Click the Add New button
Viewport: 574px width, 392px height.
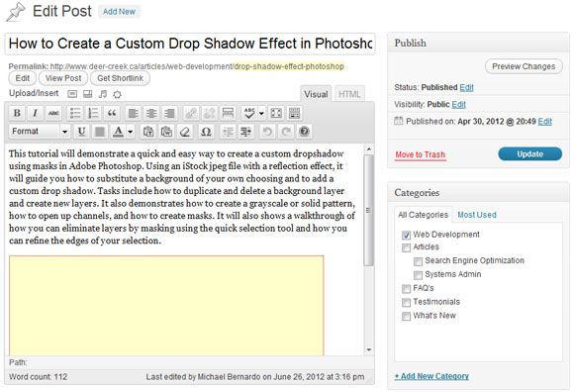tap(119, 12)
